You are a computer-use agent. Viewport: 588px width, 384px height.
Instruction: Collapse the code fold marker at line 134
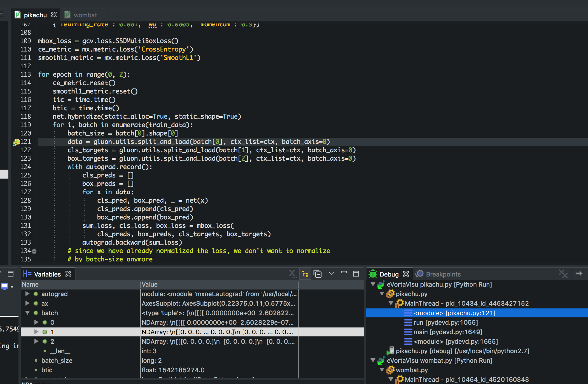[34, 251]
